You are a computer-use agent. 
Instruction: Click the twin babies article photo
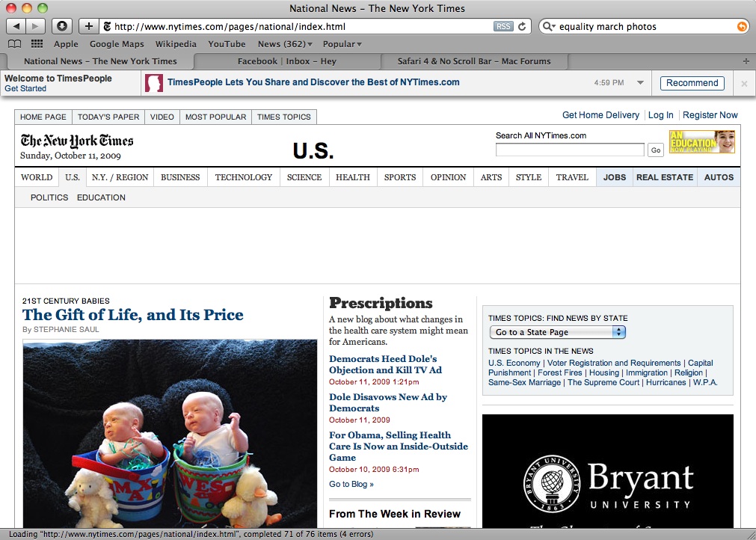pos(170,434)
